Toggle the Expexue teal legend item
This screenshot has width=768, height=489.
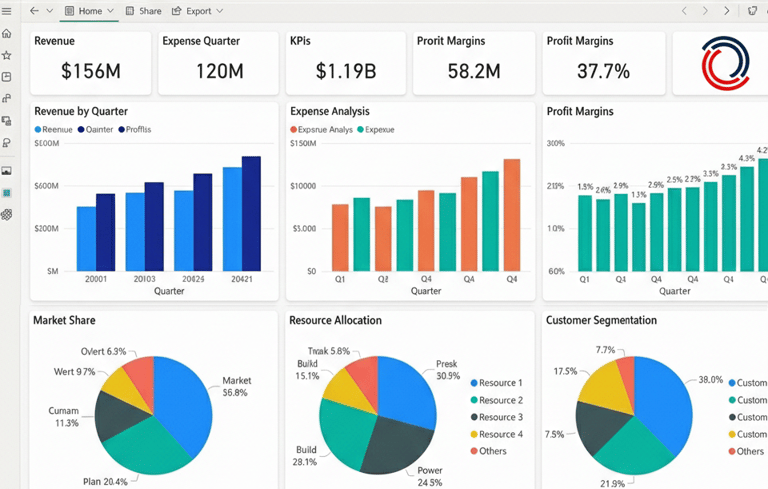click(x=376, y=129)
